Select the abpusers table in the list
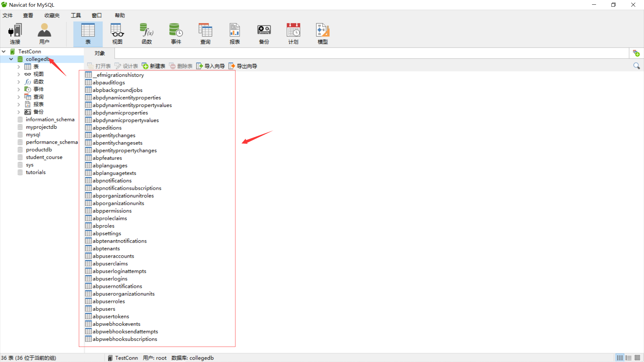 click(x=104, y=309)
